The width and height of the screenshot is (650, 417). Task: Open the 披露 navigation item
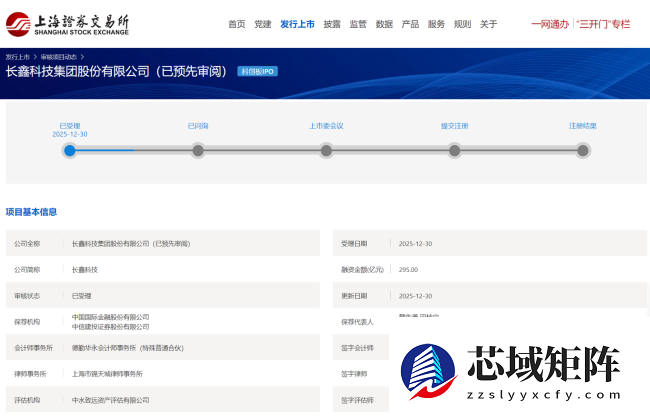point(332,24)
